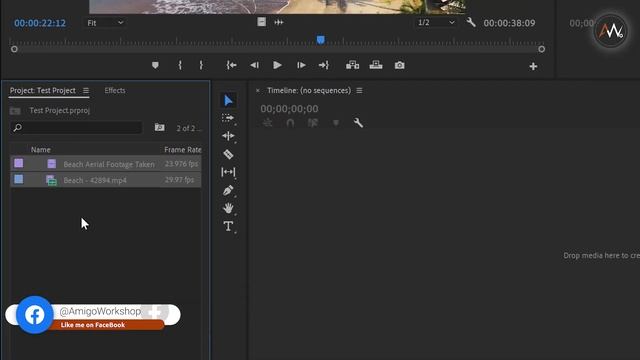This screenshot has width=640, height=360.
Task: Sort by Frame Rate column header
Action: pyautogui.click(x=182, y=150)
